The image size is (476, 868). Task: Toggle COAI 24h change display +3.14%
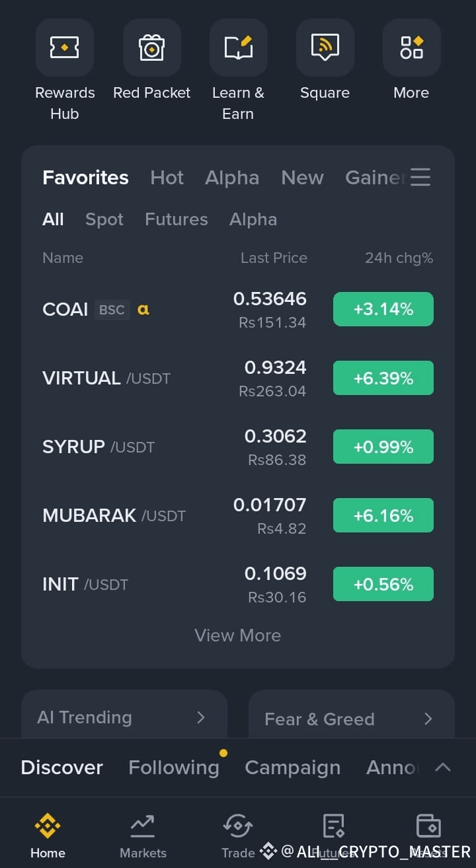pyautogui.click(x=383, y=309)
